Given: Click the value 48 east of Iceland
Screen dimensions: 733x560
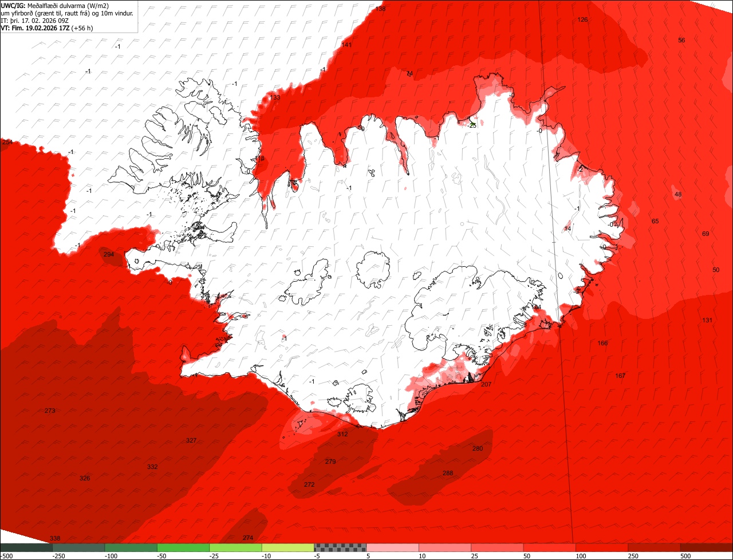Looking at the screenshot, I should click(678, 195).
